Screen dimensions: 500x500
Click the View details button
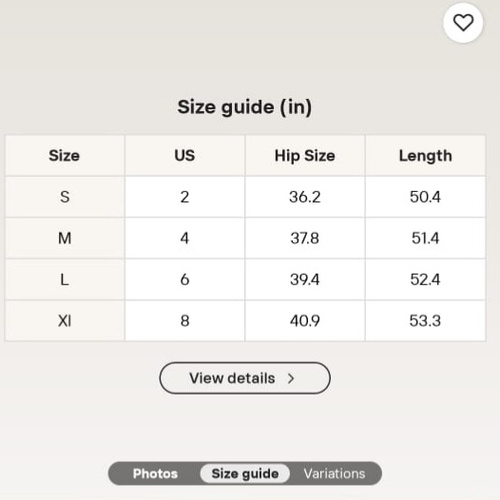click(245, 378)
